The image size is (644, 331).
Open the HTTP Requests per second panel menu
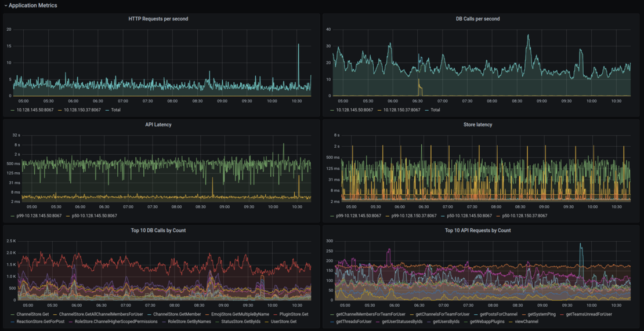[x=158, y=19]
